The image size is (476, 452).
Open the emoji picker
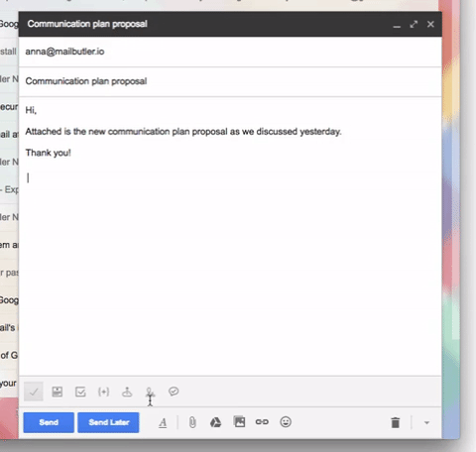[x=286, y=422]
